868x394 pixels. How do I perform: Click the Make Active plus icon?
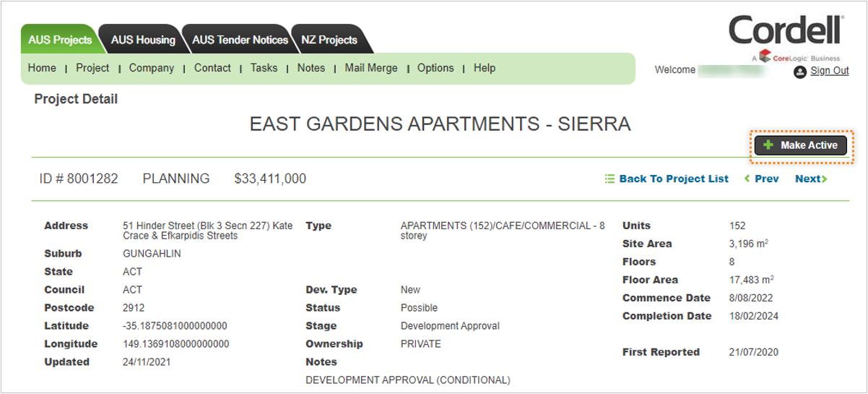pyautogui.click(x=768, y=145)
